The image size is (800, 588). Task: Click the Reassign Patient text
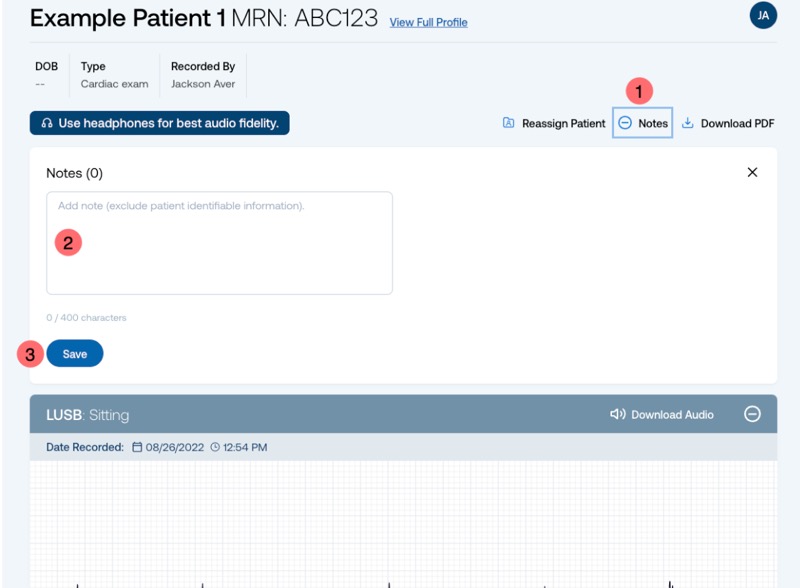(563, 124)
